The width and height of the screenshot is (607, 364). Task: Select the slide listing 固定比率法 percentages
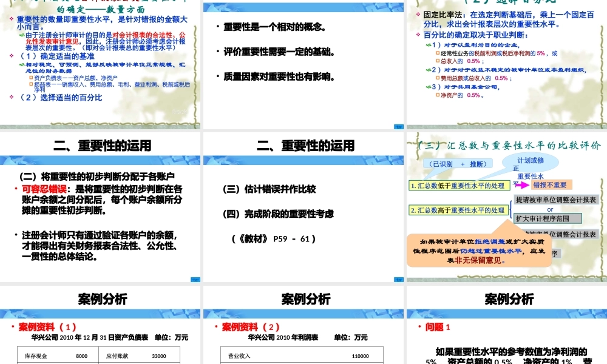point(507,64)
